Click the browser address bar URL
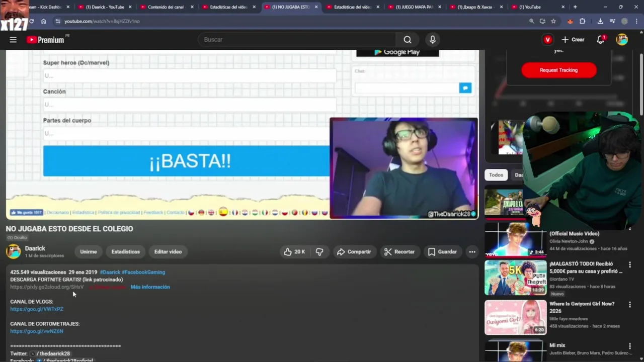 coord(102,21)
